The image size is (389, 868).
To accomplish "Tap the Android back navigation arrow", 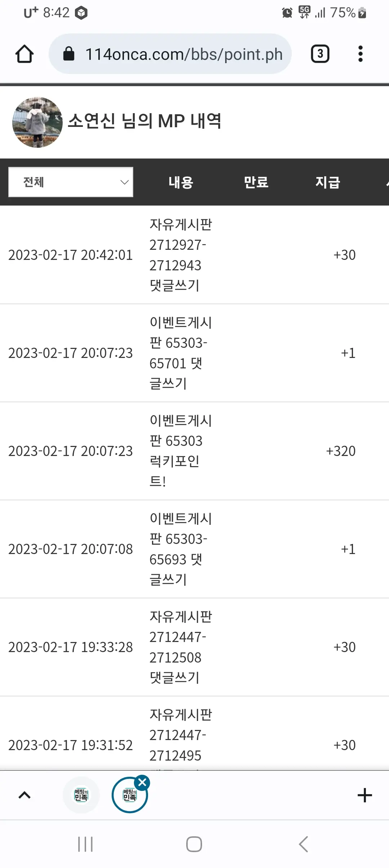I will pyautogui.click(x=303, y=844).
